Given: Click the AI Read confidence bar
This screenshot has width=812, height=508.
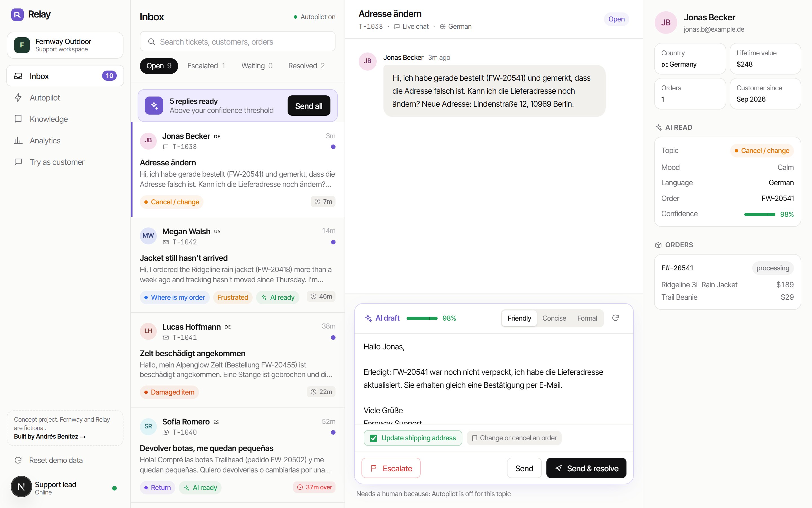Looking at the screenshot, I should tap(759, 214).
